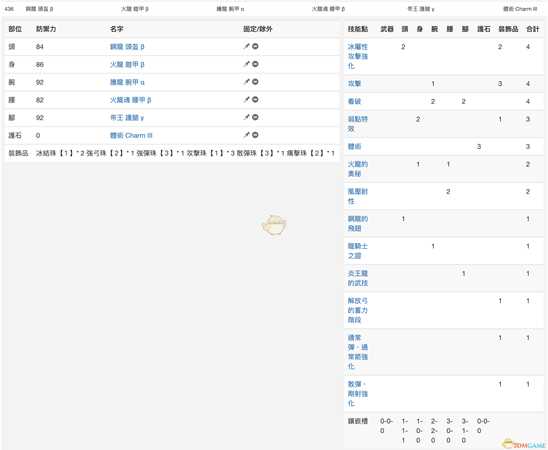Click the 防禦力 column header
This screenshot has width=548, height=450.
(46, 29)
